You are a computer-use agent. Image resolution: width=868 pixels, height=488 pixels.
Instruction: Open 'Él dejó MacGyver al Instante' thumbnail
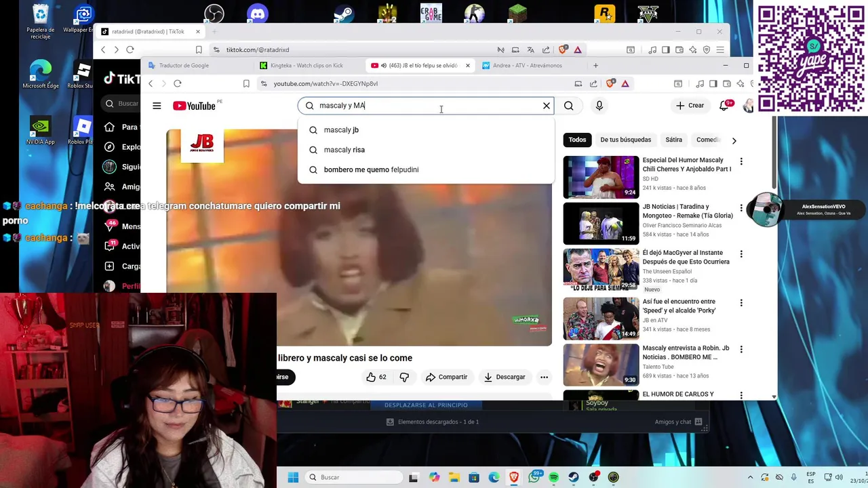click(601, 270)
